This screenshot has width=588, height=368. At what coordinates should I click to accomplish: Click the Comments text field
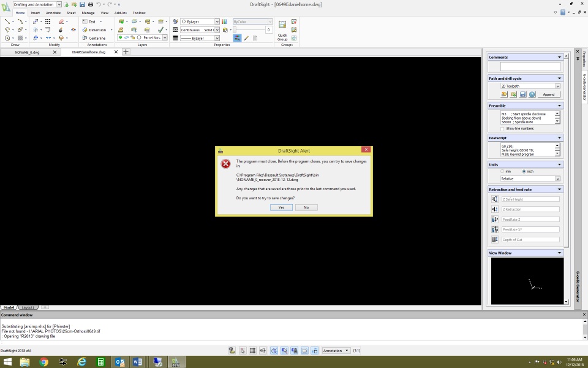coord(530,66)
